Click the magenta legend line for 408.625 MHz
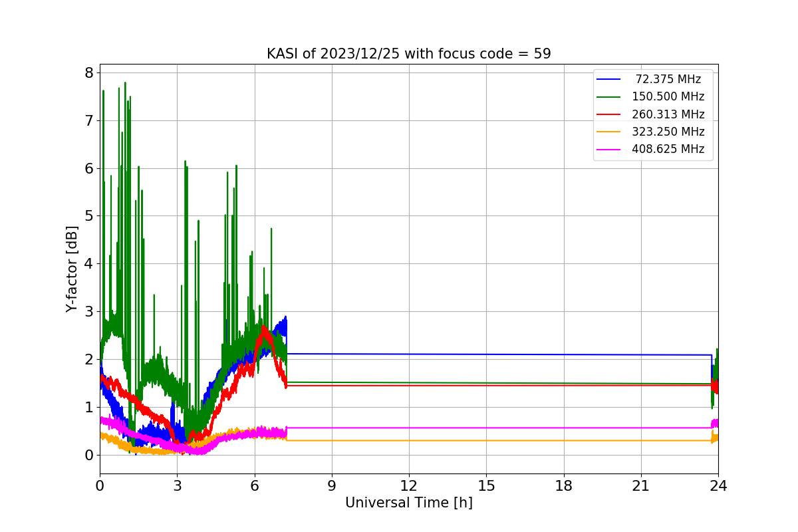Viewport: 798px width, 532px height. 609,150
